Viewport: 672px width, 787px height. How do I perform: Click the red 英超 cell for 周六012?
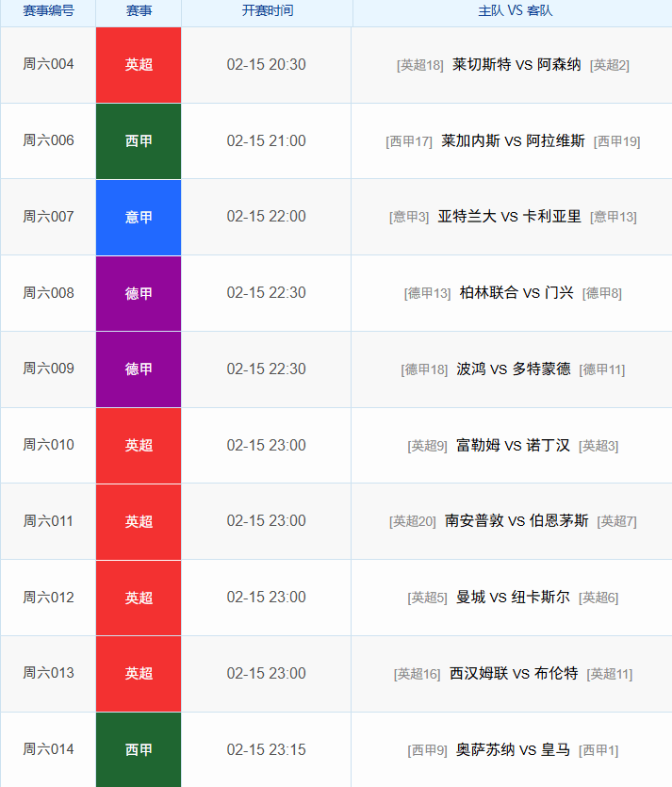[x=139, y=598]
